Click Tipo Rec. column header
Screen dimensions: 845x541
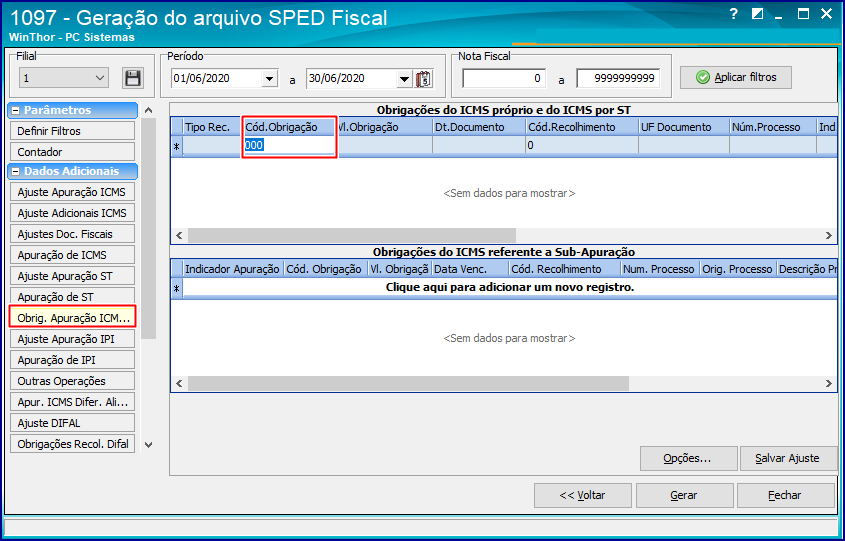[x=212, y=127]
